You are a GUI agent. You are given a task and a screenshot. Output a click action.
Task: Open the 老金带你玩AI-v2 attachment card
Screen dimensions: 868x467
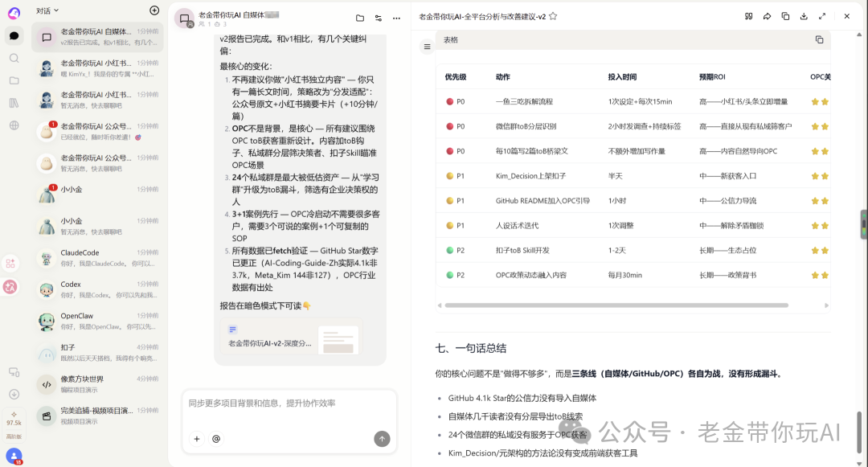point(292,337)
